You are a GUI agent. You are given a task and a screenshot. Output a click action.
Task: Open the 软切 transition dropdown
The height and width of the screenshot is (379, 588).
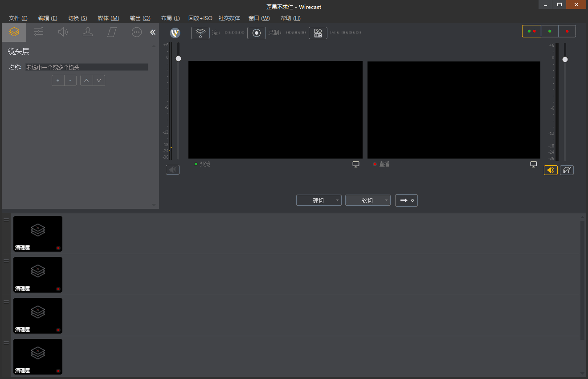click(x=368, y=200)
